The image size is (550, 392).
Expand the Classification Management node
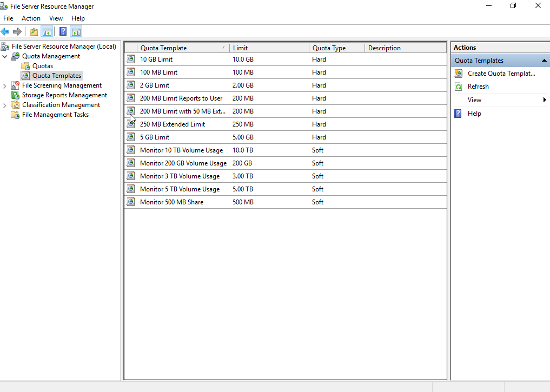[x=4, y=104]
